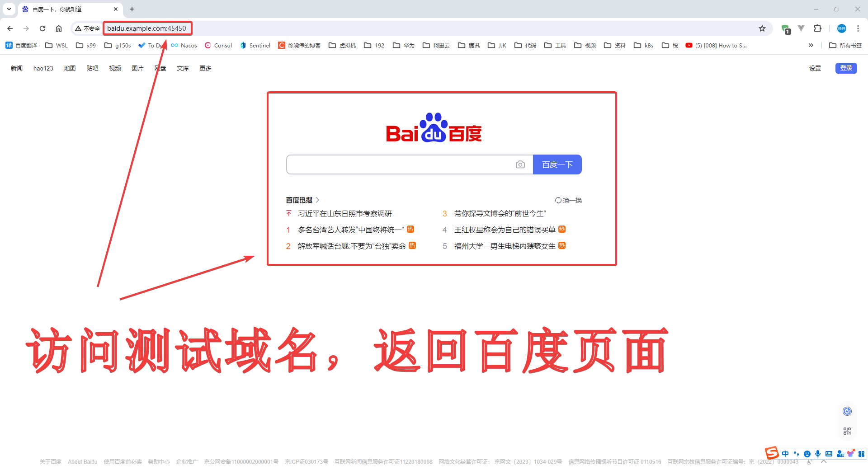Viewport: 868px width, 470px height.
Task: Click the 换一换 refresh hot searches icon
Action: click(558, 200)
